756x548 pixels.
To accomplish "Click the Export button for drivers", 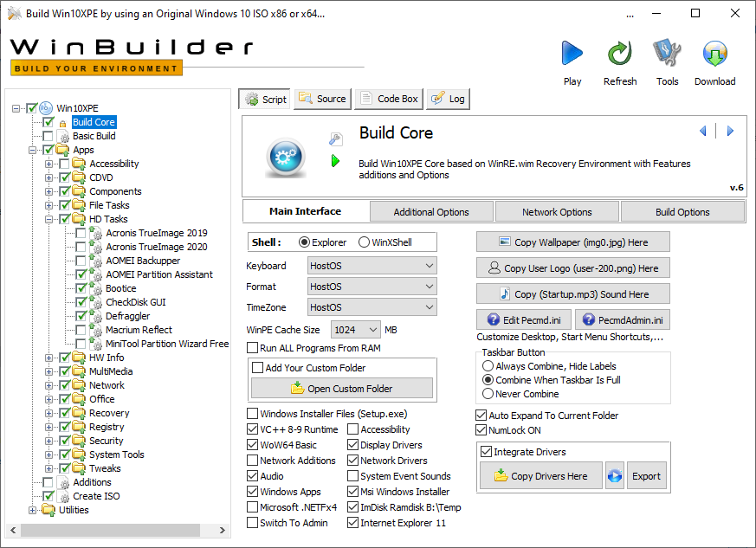I will point(646,475).
